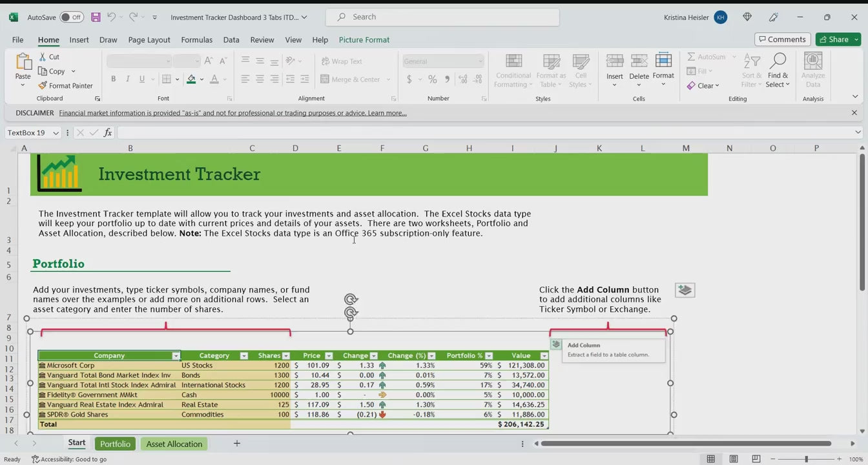The width and height of the screenshot is (868, 465).
Task: Click Merge & Center button
Action: click(x=351, y=79)
